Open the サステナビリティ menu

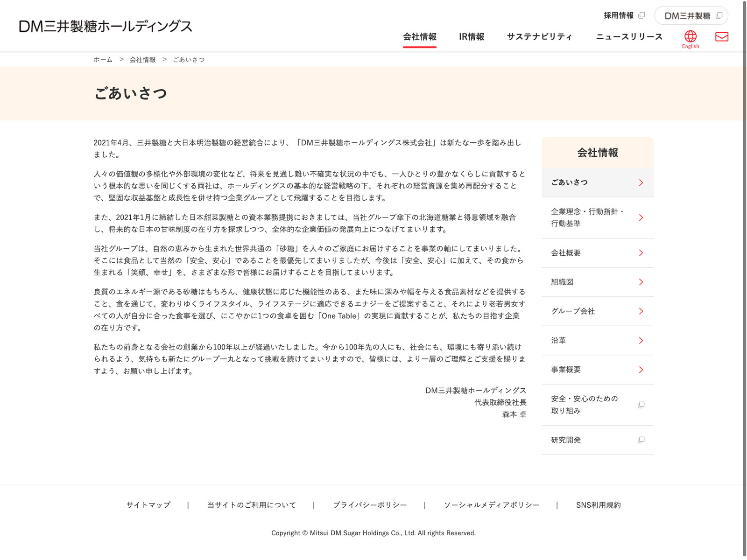coord(539,37)
